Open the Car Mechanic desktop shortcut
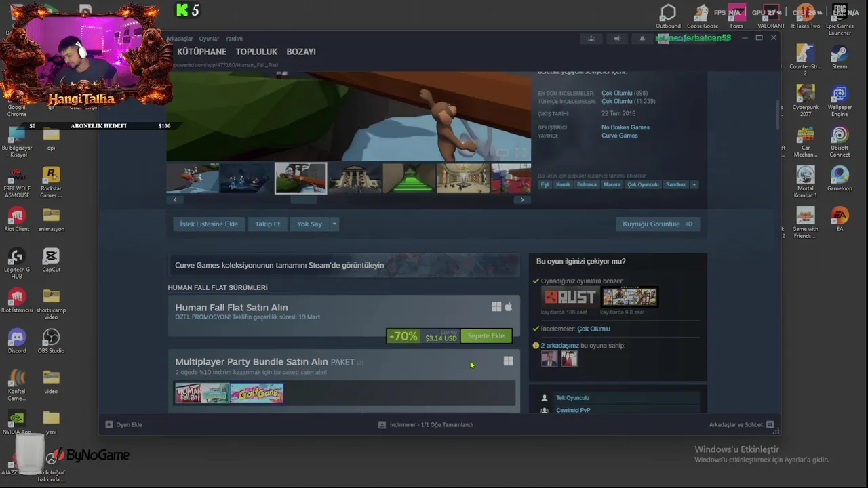868x488 pixels. 805,141
